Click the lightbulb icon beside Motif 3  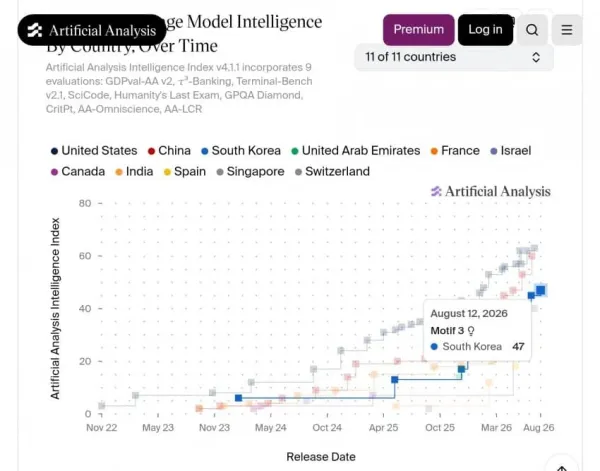(x=471, y=331)
